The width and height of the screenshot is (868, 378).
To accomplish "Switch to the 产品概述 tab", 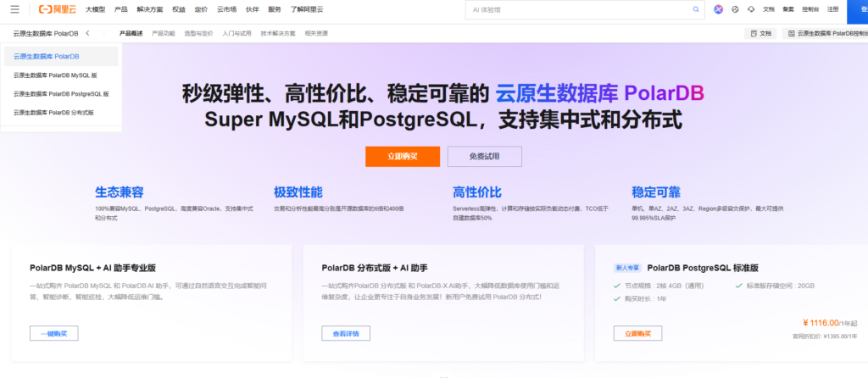I will click(131, 33).
